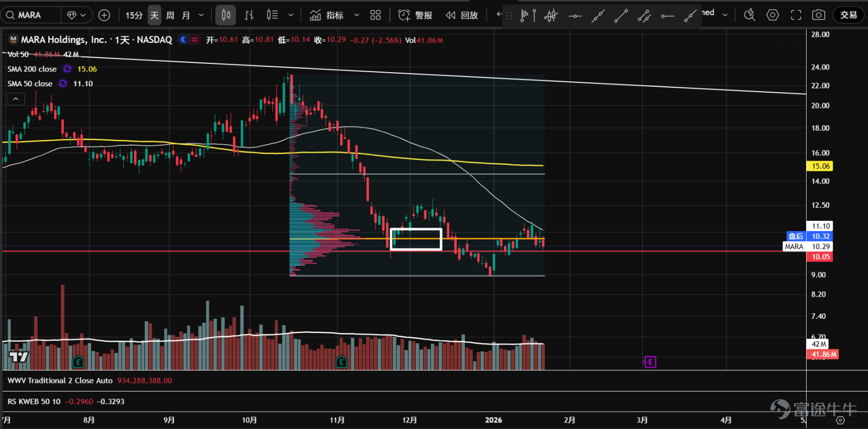
Task: Click the 2026 date axis label
Action: [x=494, y=420]
